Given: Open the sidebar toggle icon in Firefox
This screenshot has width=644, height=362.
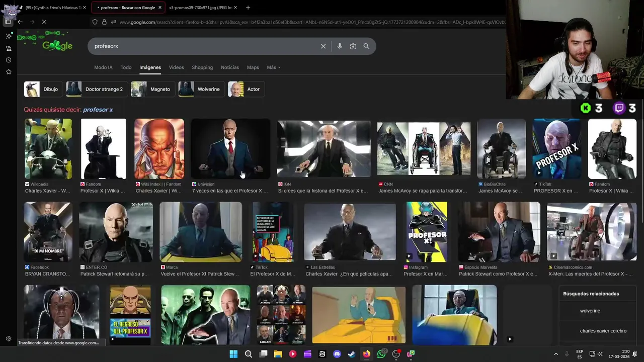Looking at the screenshot, I should [8, 22].
